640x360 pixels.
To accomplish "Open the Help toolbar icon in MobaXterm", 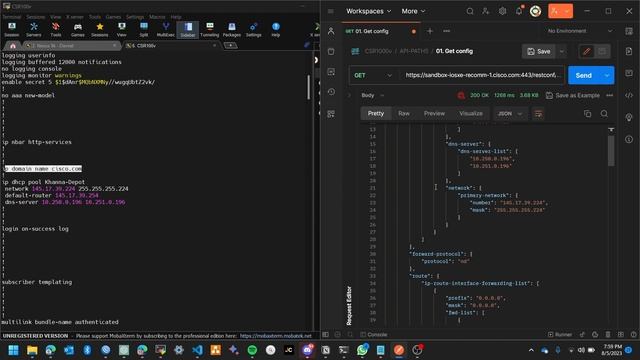I will pyautogui.click(x=276, y=30).
